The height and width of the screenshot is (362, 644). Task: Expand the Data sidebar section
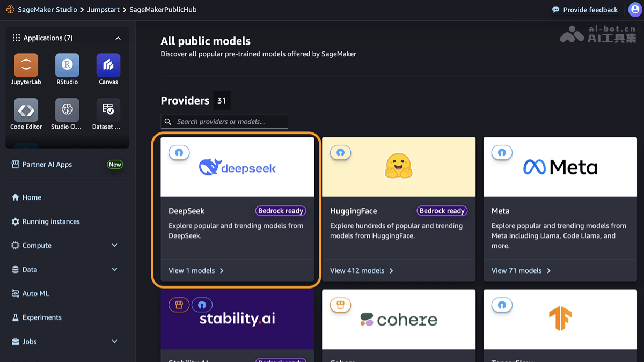coord(114,269)
